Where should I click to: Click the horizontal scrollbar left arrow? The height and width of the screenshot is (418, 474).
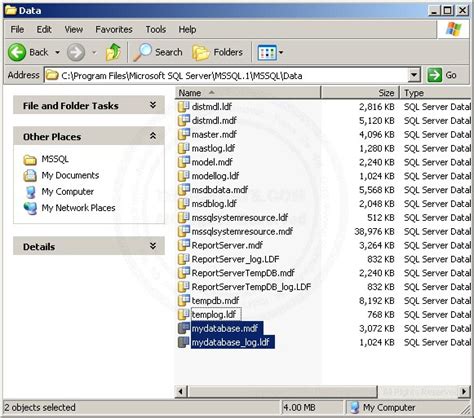[x=181, y=391]
